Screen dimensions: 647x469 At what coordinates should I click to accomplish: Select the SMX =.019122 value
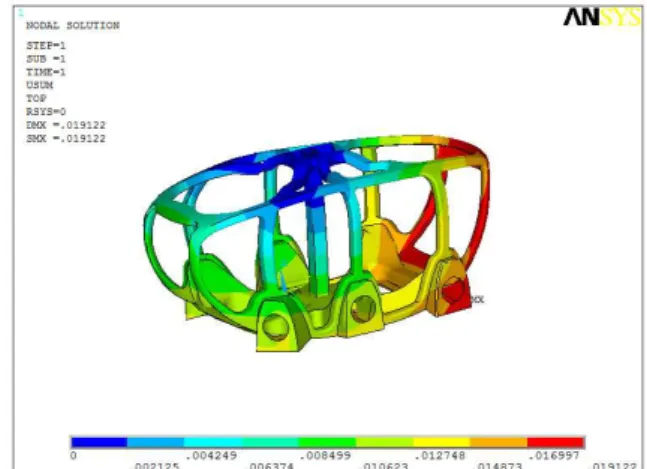[x=66, y=139]
